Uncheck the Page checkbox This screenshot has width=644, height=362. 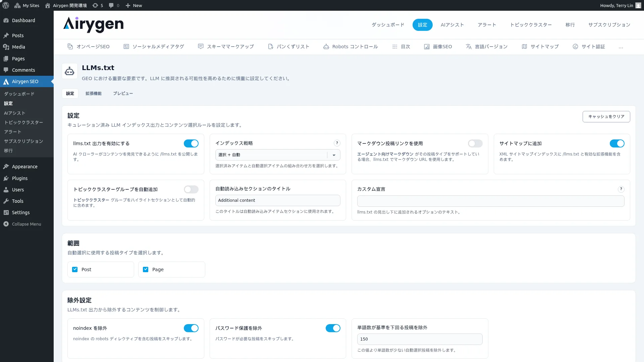[146, 269]
